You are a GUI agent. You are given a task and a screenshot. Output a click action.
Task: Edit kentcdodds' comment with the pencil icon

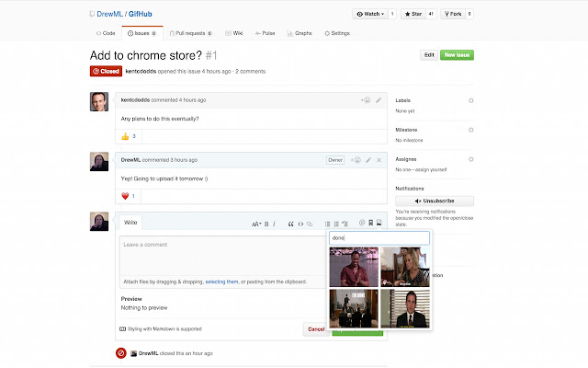[379, 100]
